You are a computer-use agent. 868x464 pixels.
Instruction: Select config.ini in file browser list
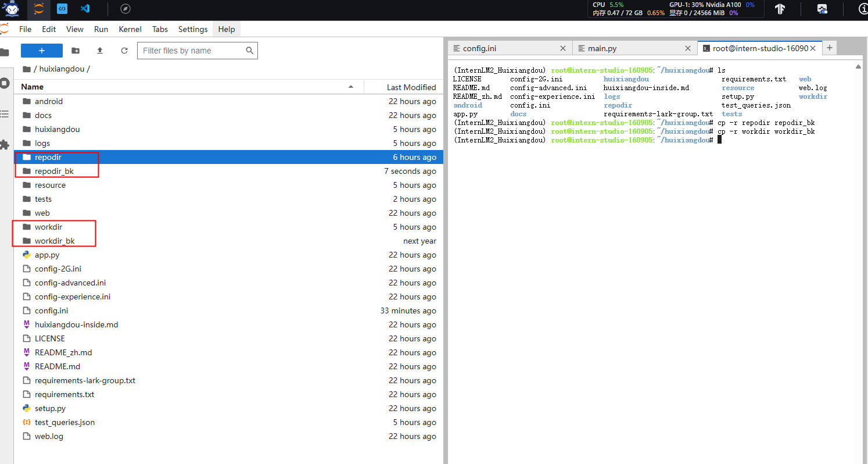pos(229,310)
